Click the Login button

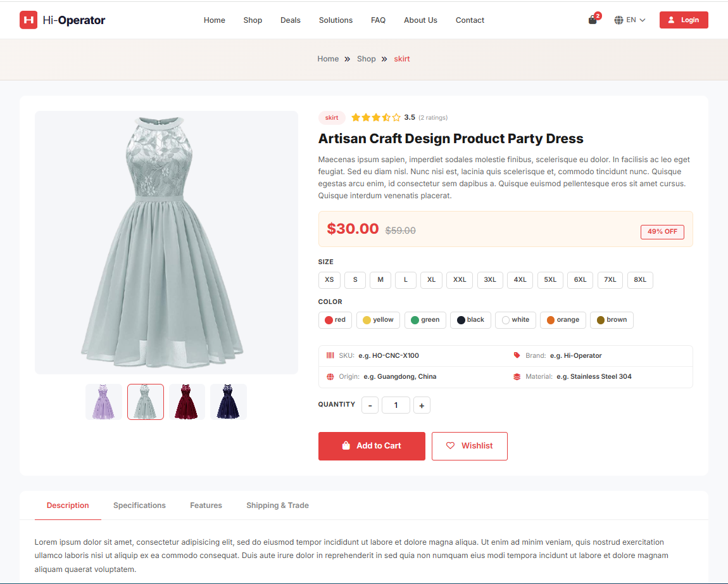pyautogui.click(x=684, y=20)
